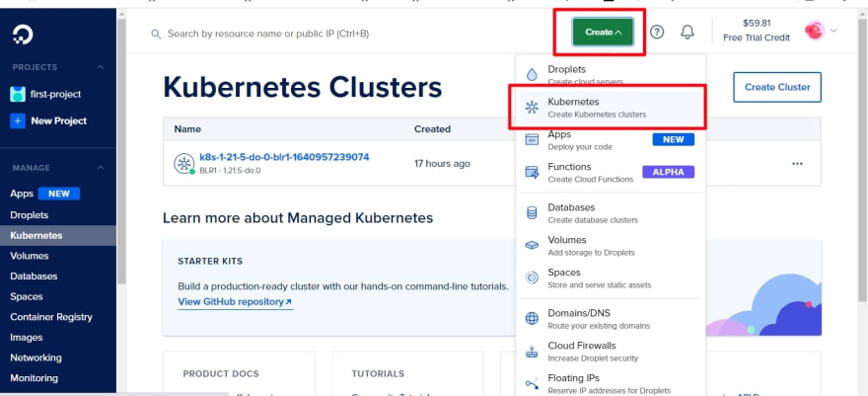Viewport: 868px width, 396px height.
Task: Click the NEW badge next to sidebar Apps
Action: point(59,194)
